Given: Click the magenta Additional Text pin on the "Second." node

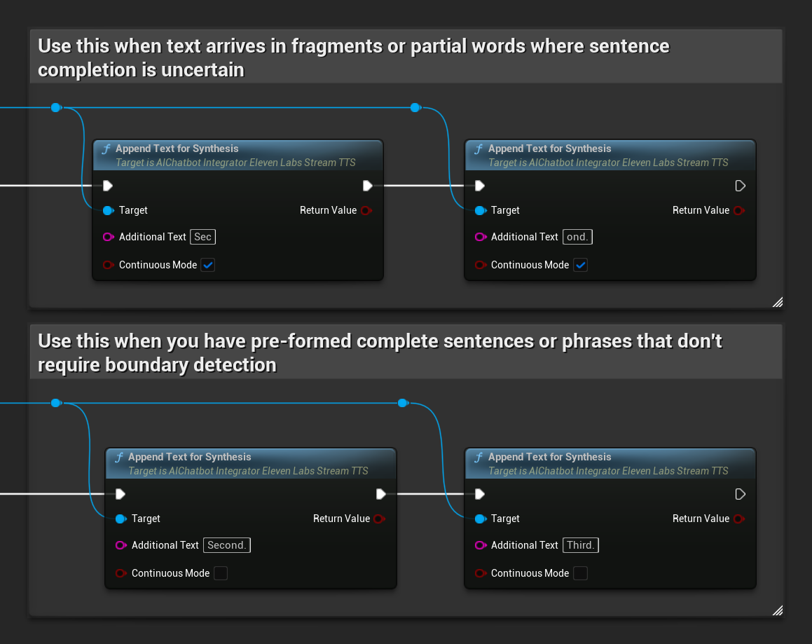Looking at the screenshot, I should [121, 545].
